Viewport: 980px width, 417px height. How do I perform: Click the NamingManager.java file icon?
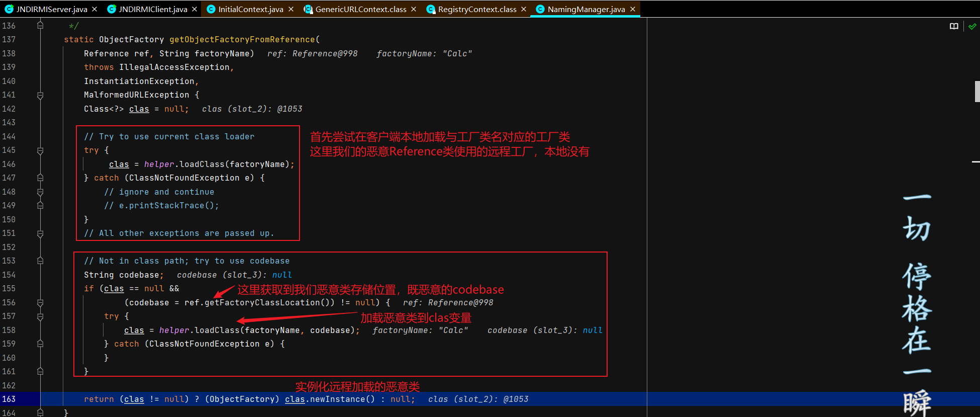pyautogui.click(x=540, y=9)
